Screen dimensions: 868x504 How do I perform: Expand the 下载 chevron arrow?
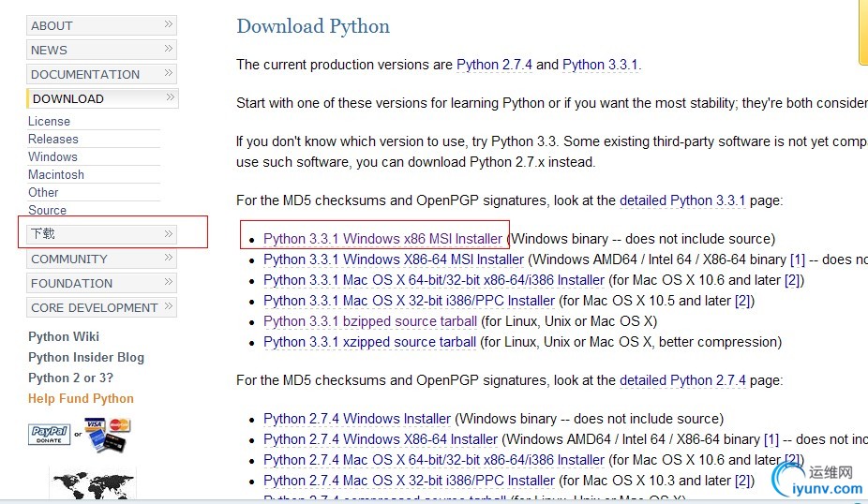tap(169, 233)
